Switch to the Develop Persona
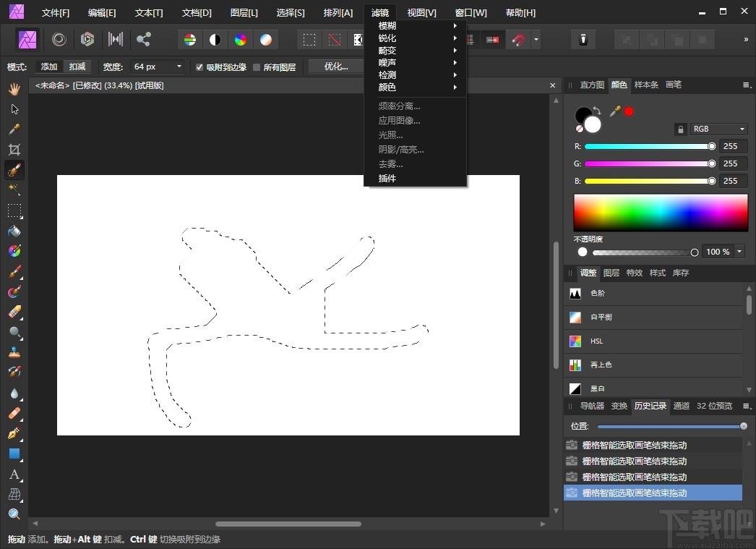This screenshot has height=549, width=756. tap(87, 39)
